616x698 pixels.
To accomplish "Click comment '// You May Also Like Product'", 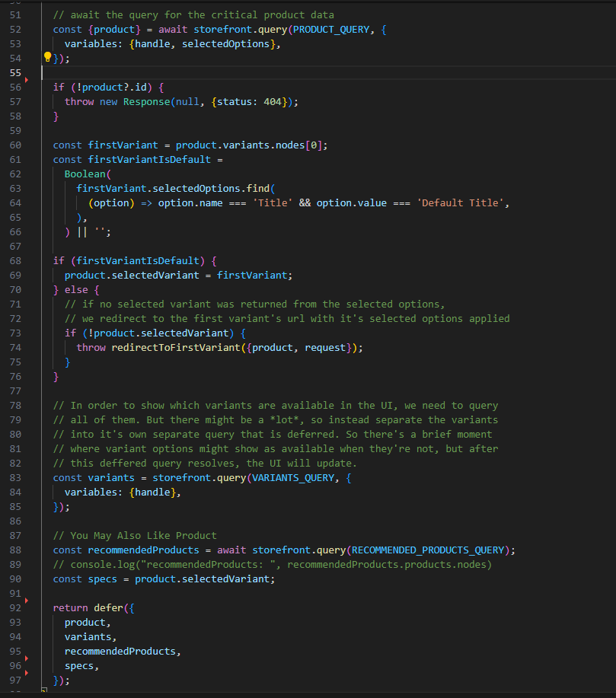I will pyautogui.click(x=135, y=536).
